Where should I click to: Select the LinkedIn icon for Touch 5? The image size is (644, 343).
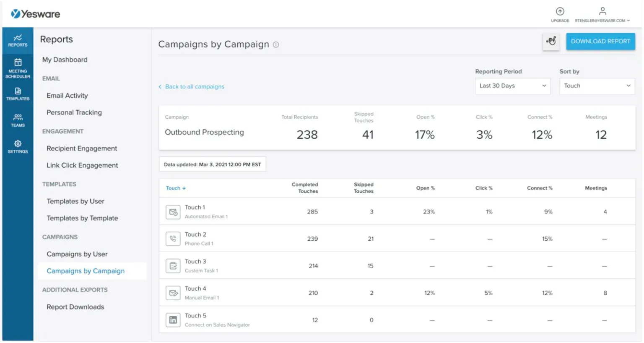(x=173, y=320)
